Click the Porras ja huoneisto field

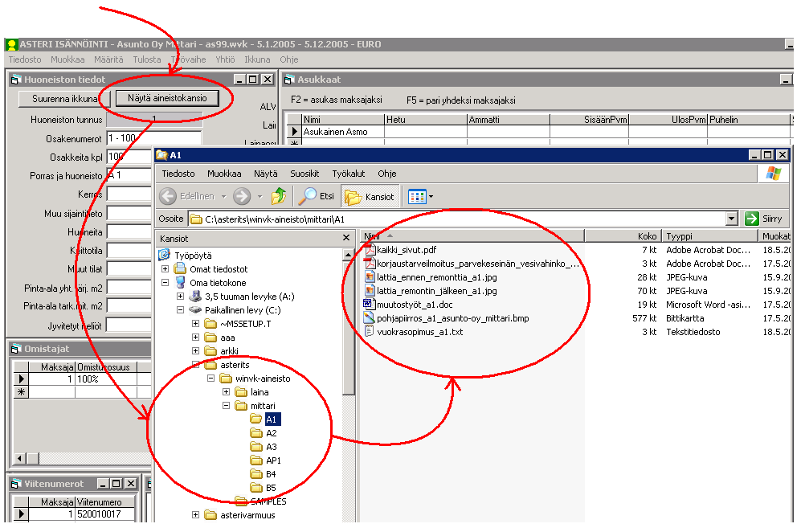pyautogui.click(x=129, y=175)
